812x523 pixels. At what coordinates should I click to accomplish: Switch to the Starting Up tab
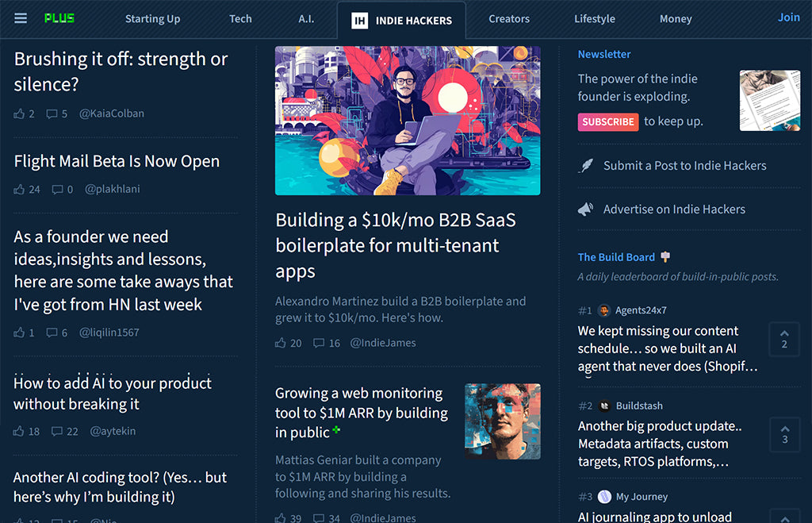coord(152,19)
